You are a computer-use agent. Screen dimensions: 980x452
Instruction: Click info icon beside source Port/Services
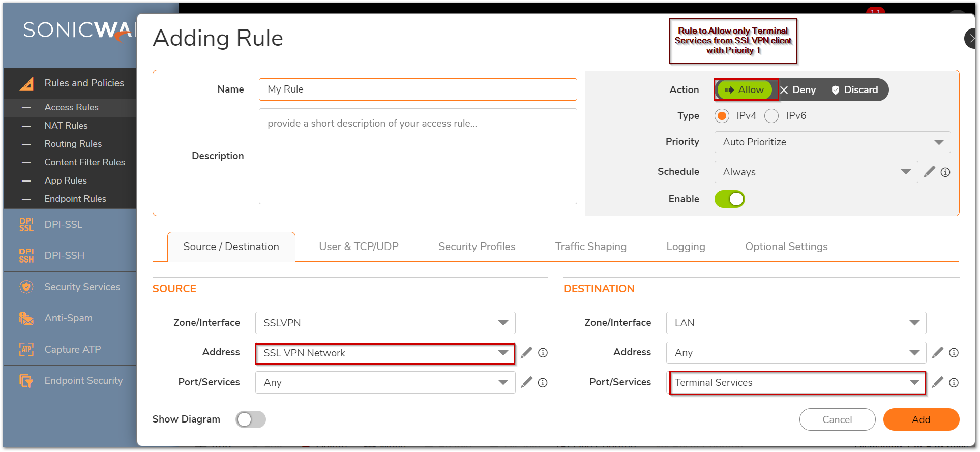click(x=543, y=383)
